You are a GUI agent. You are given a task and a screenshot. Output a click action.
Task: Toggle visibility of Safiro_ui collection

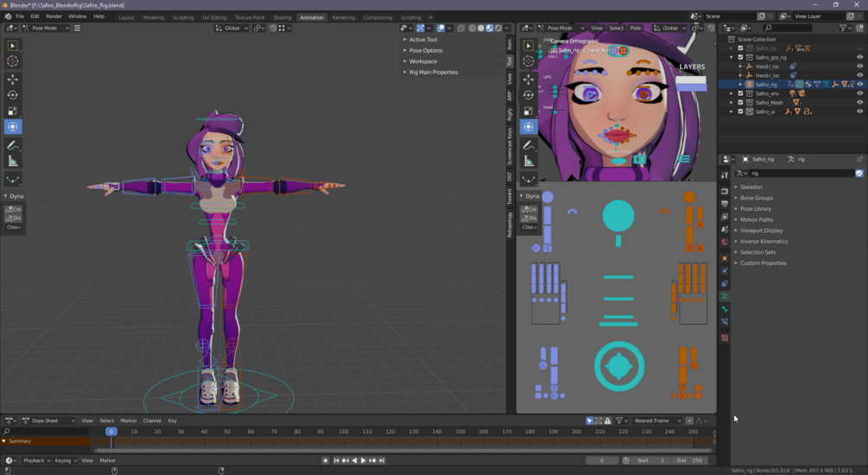(x=859, y=111)
